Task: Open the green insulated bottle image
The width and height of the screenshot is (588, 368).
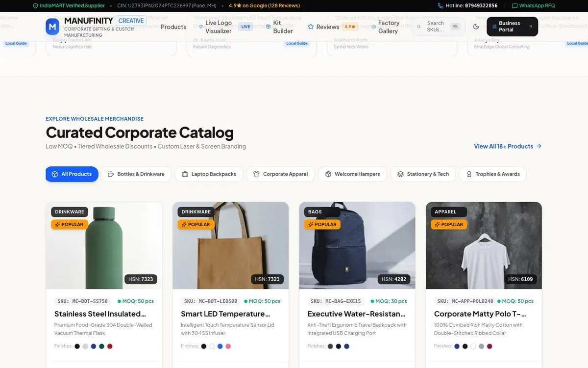Action: (x=104, y=245)
